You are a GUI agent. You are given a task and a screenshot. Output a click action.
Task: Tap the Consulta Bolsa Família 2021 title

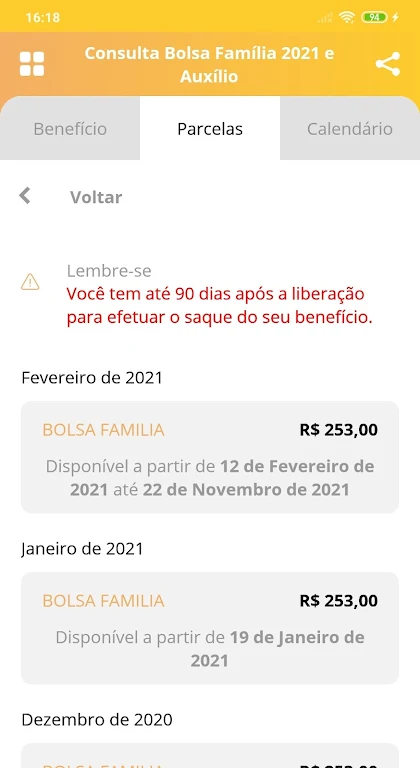tap(209, 64)
